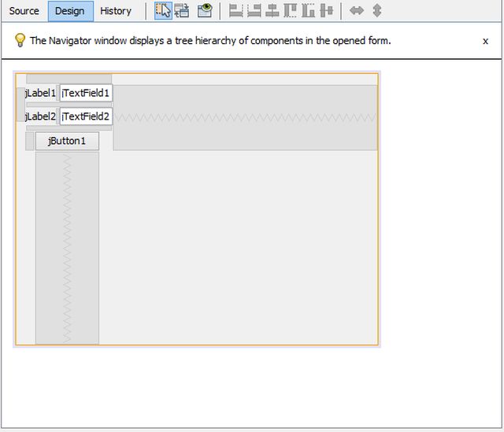
Task: Center components vertically icon
Action: click(x=327, y=10)
